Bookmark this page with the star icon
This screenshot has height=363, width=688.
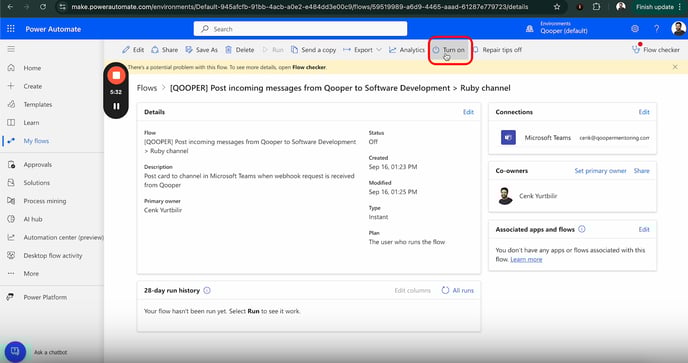[x=557, y=7]
